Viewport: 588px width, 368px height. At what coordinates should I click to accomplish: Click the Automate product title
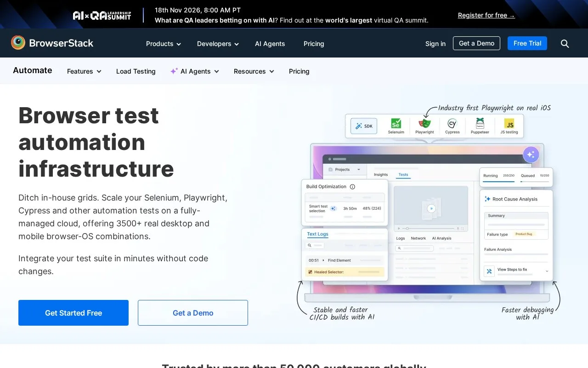click(33, 70)
